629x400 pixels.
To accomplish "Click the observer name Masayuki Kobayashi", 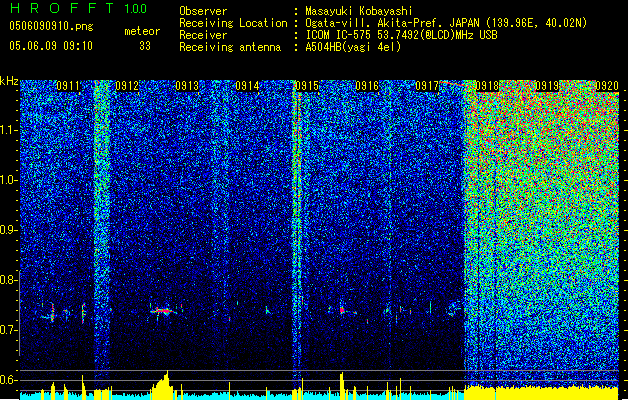I will [x=359, y=11].
